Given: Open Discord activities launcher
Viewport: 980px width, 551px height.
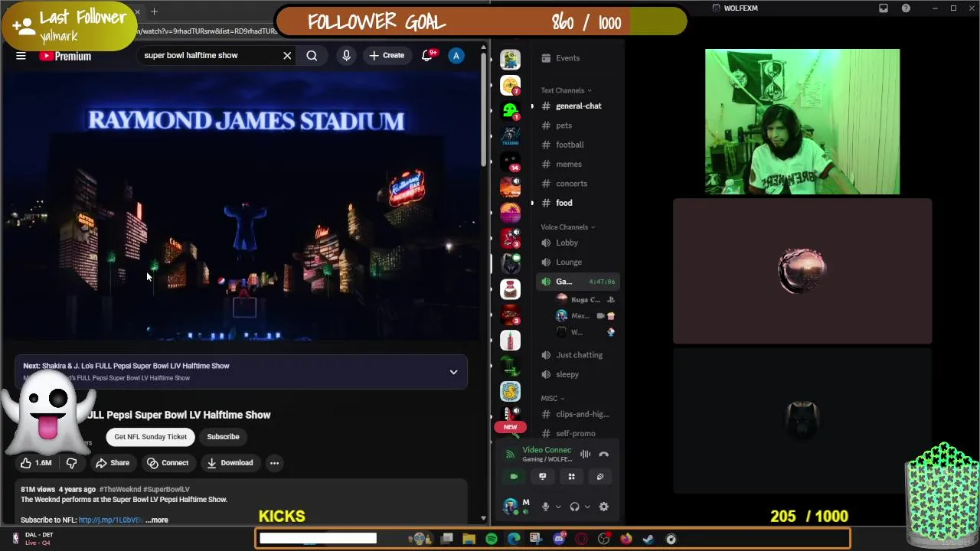Looking at the screenshot, I should tap(571, 476).
